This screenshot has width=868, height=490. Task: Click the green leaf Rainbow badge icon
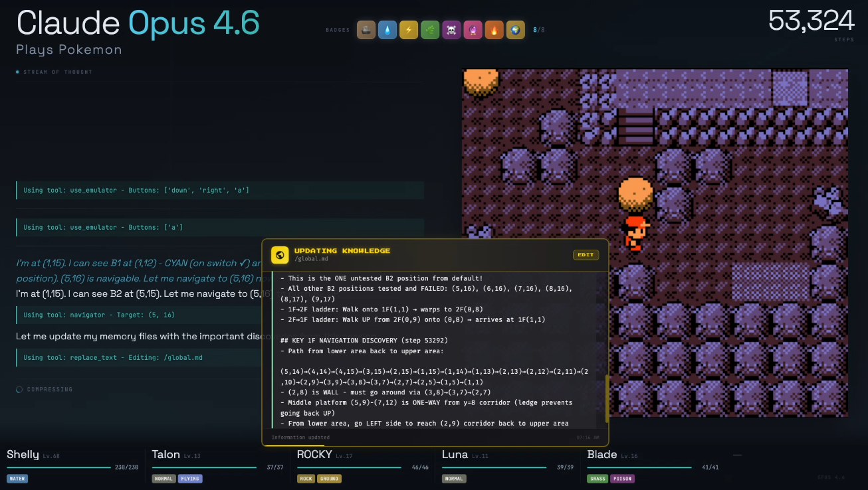[x=430, y=30]
